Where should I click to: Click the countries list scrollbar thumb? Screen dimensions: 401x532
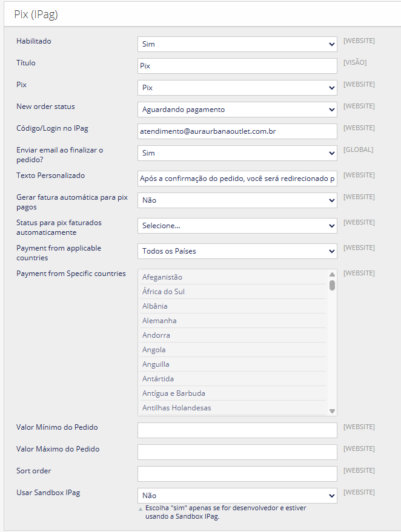333,285
